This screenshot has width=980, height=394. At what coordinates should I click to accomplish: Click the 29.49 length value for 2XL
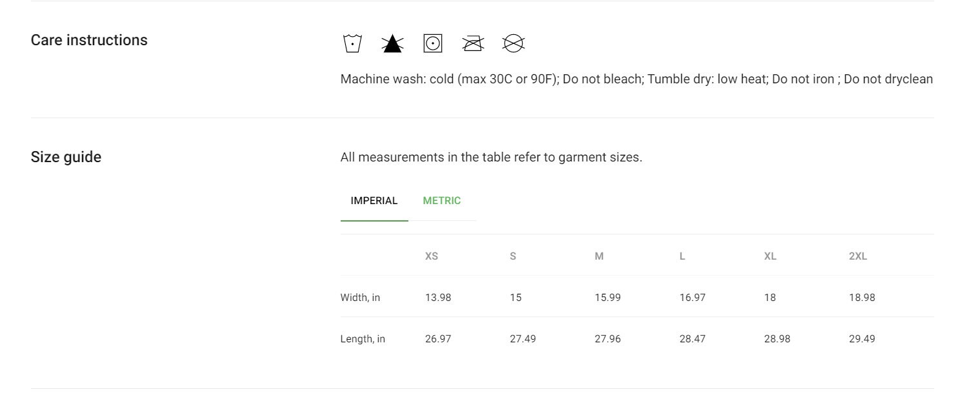pos(862,339)
